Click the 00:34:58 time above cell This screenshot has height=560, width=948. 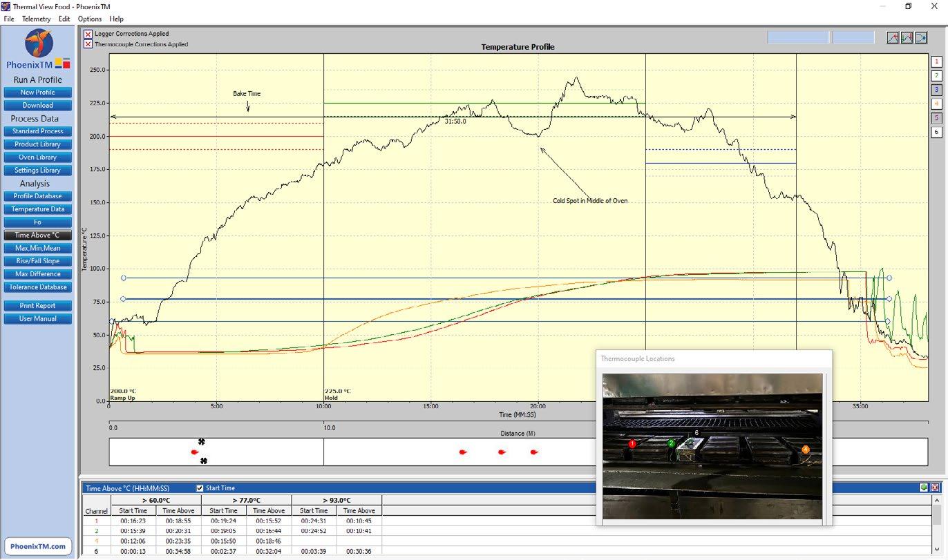(178, 551)
